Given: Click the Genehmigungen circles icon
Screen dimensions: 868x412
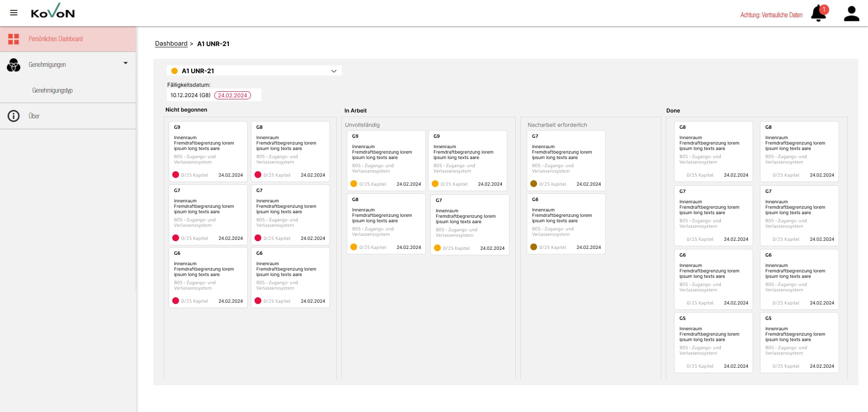Looking at the screenshot, I should (x=14, y=65).
